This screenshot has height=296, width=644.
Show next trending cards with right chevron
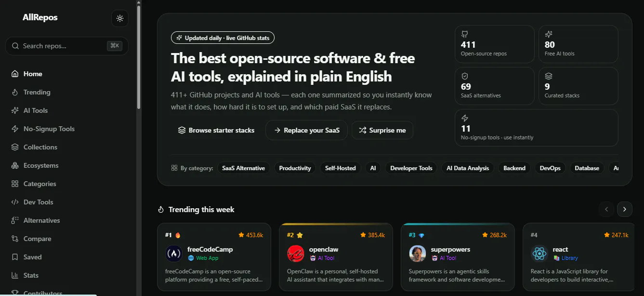[x=625, y=209]
